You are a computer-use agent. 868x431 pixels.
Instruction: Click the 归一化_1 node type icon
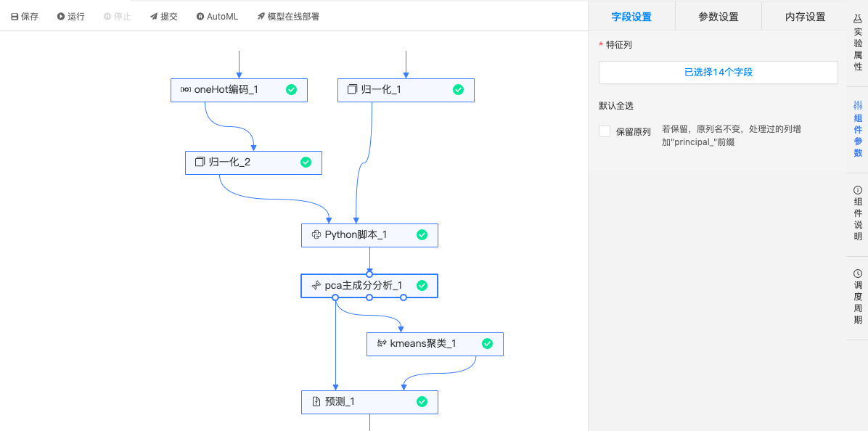coord(352,90)
